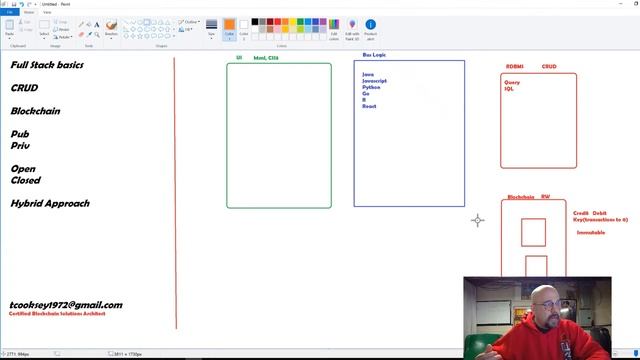The height and width of the screenshot is (360, 640).
Task: Click the 'Javascript' text in blue box
Action: [x=374, y=81]
